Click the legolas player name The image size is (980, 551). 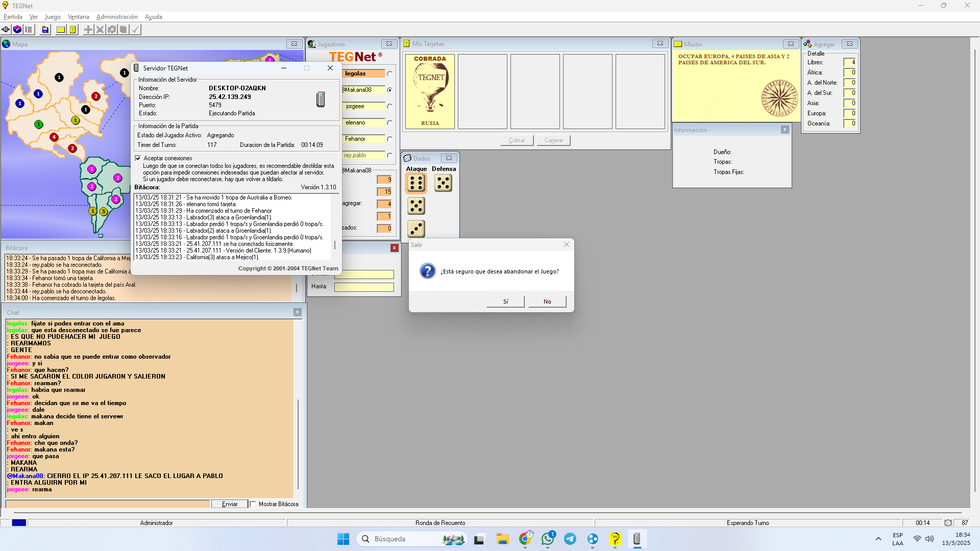coord(355,73)
